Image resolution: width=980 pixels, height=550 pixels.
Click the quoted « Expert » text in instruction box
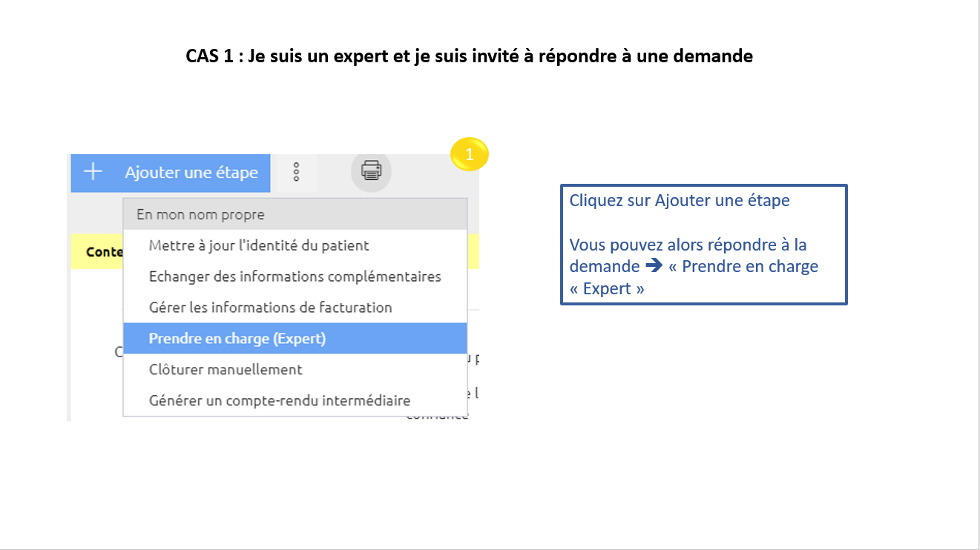tap(607, 288)
